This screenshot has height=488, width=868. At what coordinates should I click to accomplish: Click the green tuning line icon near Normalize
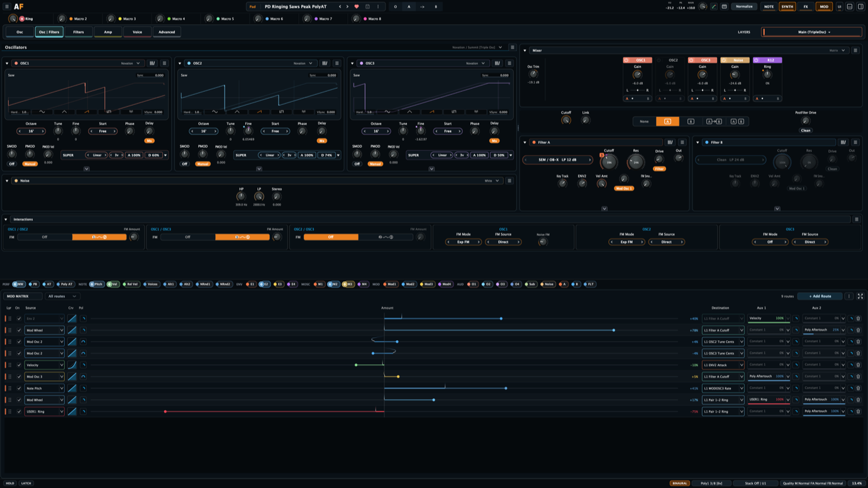point(714,6)
